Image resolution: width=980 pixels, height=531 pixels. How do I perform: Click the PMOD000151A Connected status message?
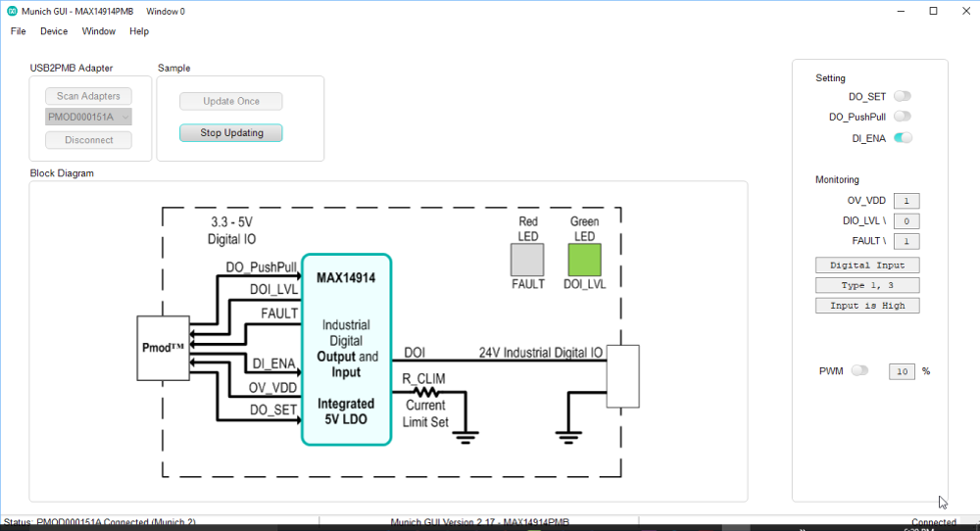(x=99, y=522)
